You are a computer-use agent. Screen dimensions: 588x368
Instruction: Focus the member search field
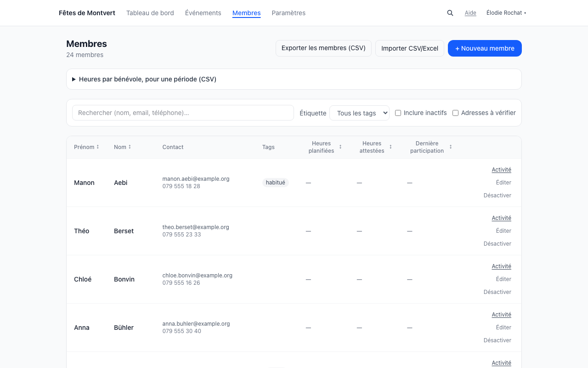pos(183,113)
